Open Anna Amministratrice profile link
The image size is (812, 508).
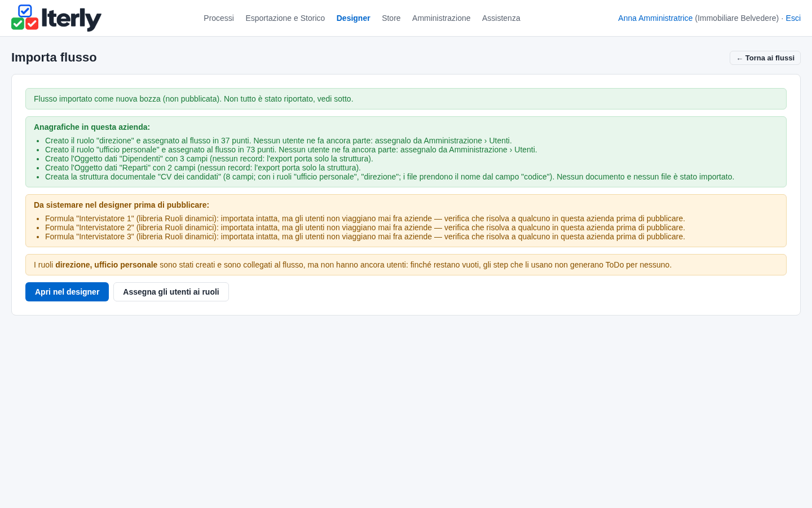655,18
